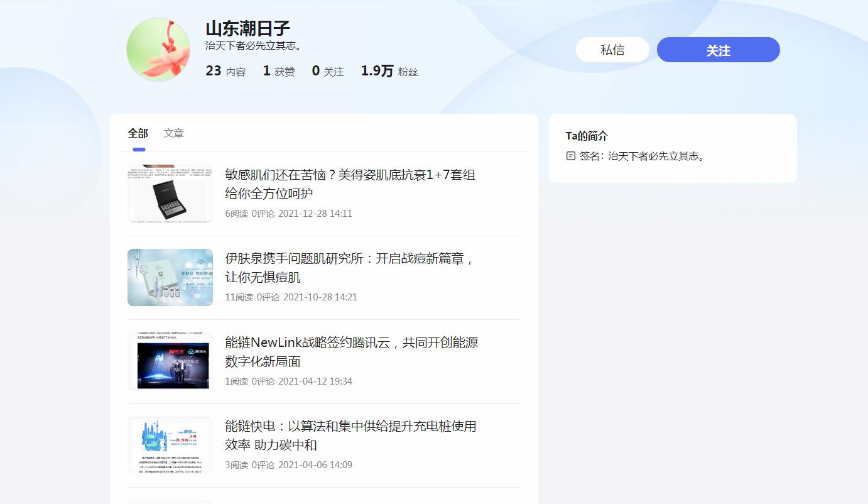Open article 敏感肌们还在苦恼 title
868x504 pixels.
[350, 184]
